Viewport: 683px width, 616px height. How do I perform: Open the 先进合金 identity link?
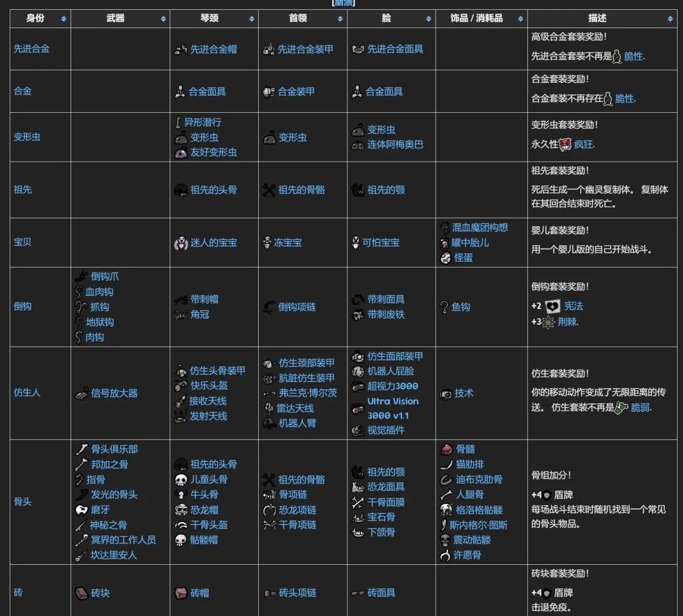coord(32,49)
